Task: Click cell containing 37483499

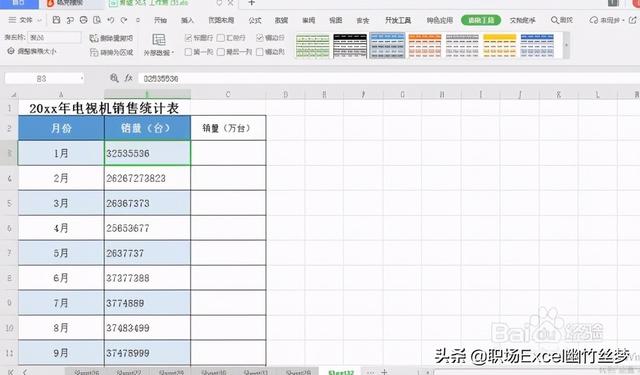Action: point(147,328)
